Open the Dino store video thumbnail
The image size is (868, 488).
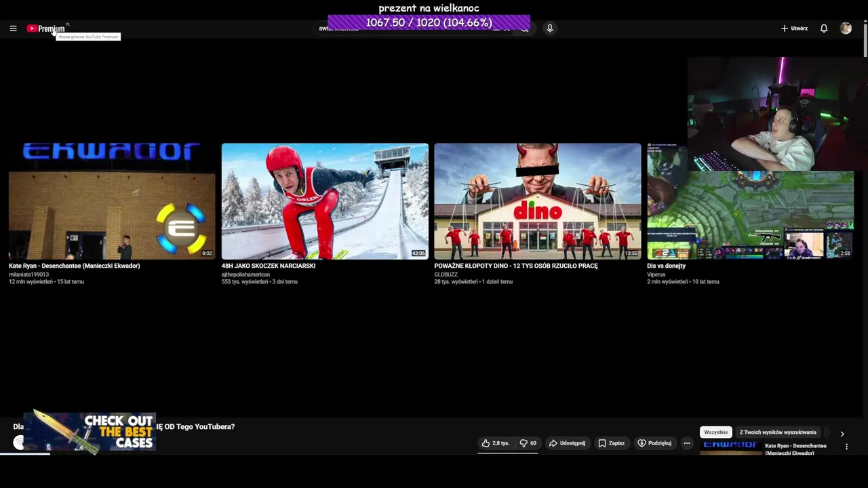click(538, 201)
